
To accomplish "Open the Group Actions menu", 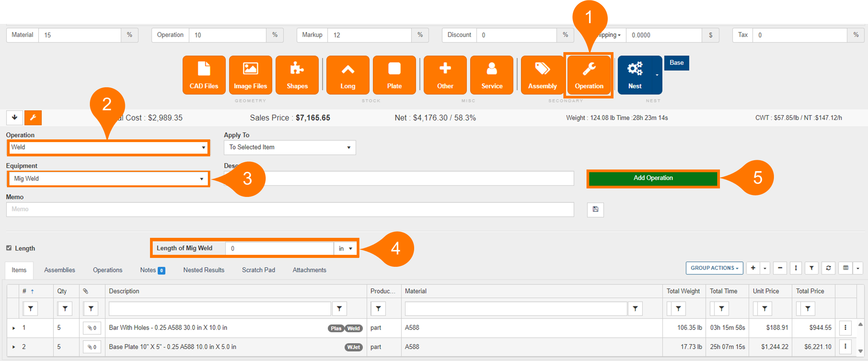I will 714,268.
